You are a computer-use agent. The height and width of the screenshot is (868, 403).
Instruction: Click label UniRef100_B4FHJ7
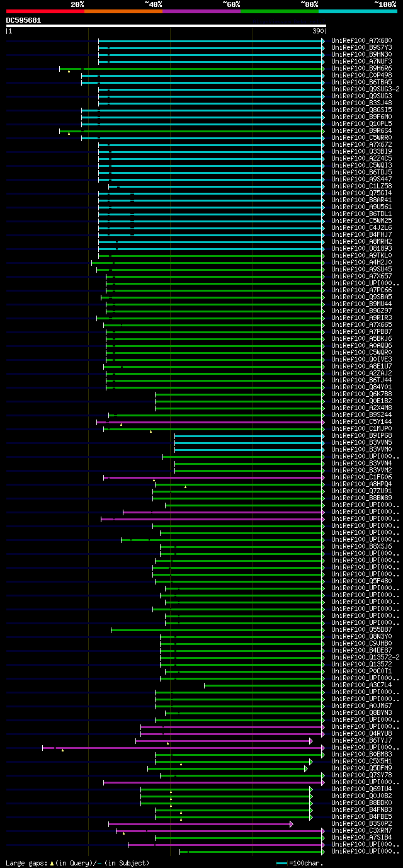pyautogui.click(x=361, y=234)
